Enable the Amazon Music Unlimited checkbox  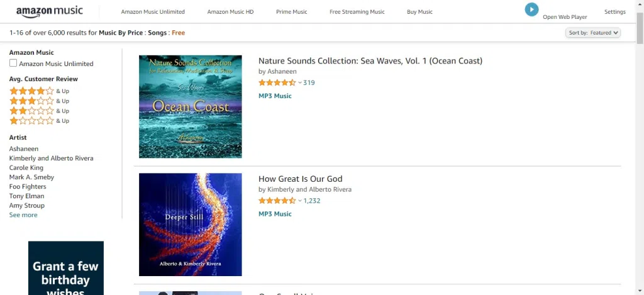click(x=13, y=64)
